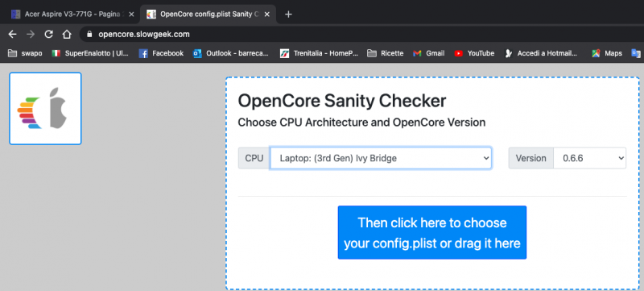Click the Choose CPU Architecture subtitle text

pos(361,123)
